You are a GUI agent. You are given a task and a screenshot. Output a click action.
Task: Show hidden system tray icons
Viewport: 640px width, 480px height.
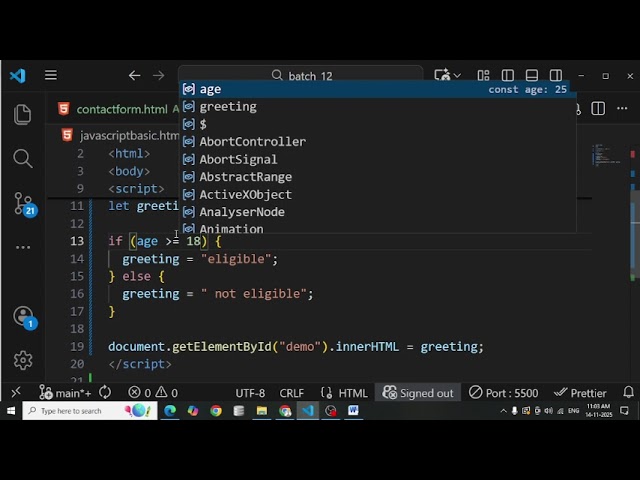pos(503,411)
